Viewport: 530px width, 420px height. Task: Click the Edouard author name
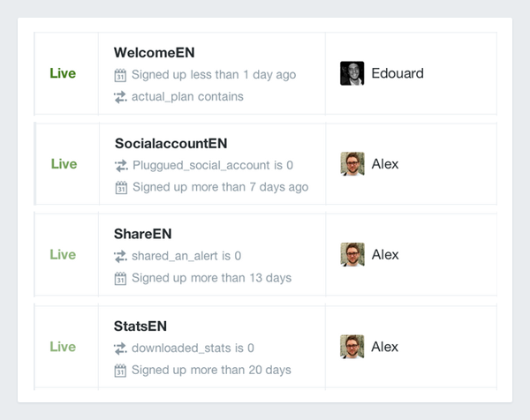coord(397,73)
